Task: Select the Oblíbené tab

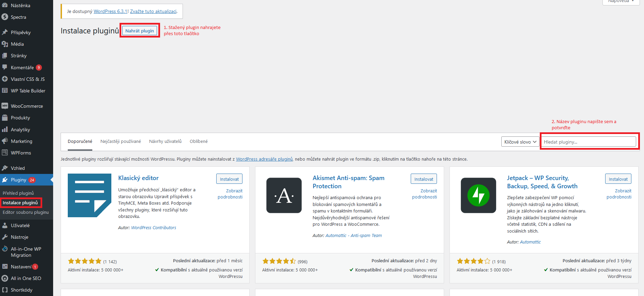Action: coord(199,142)
